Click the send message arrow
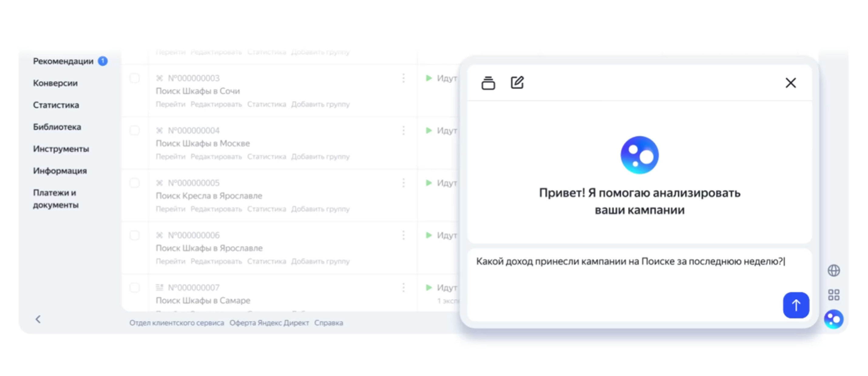This screenshot has width=868, height=376. pyautogui.click(x=796, y=305)
